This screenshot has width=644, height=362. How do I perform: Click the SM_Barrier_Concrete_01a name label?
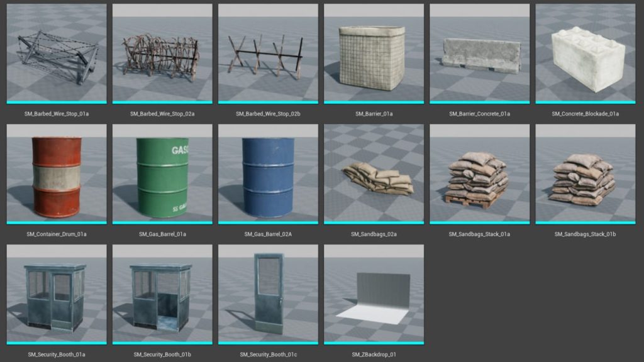point(480,114)
